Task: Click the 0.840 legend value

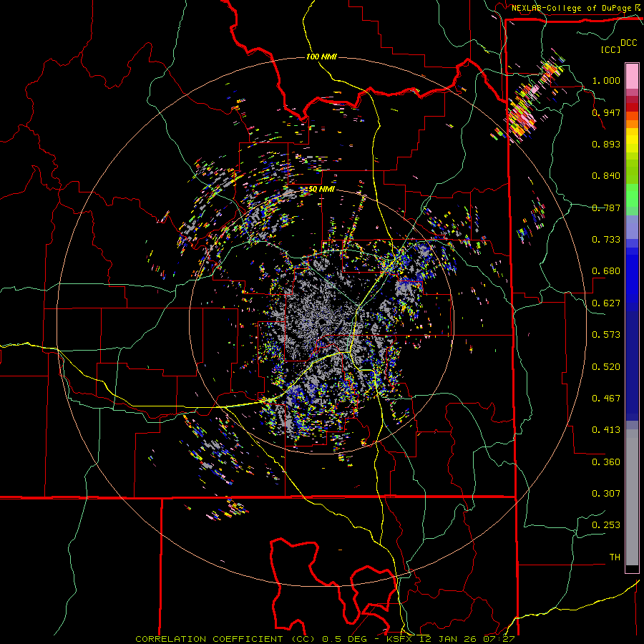Action: click(606, 176)
